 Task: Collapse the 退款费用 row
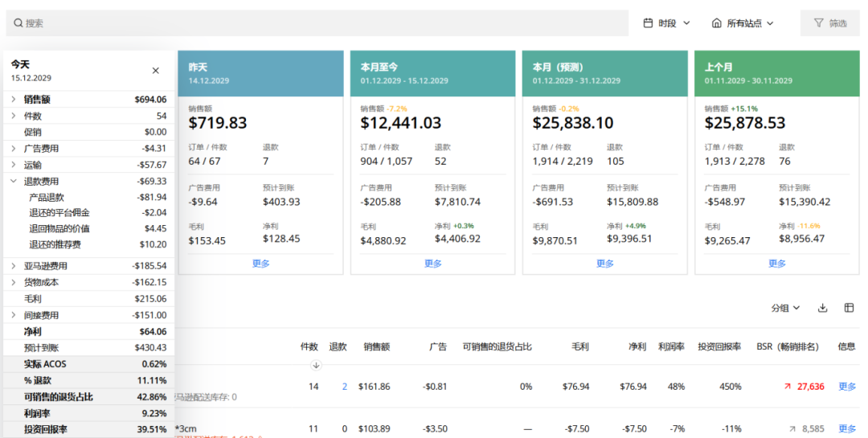point(14,181)
